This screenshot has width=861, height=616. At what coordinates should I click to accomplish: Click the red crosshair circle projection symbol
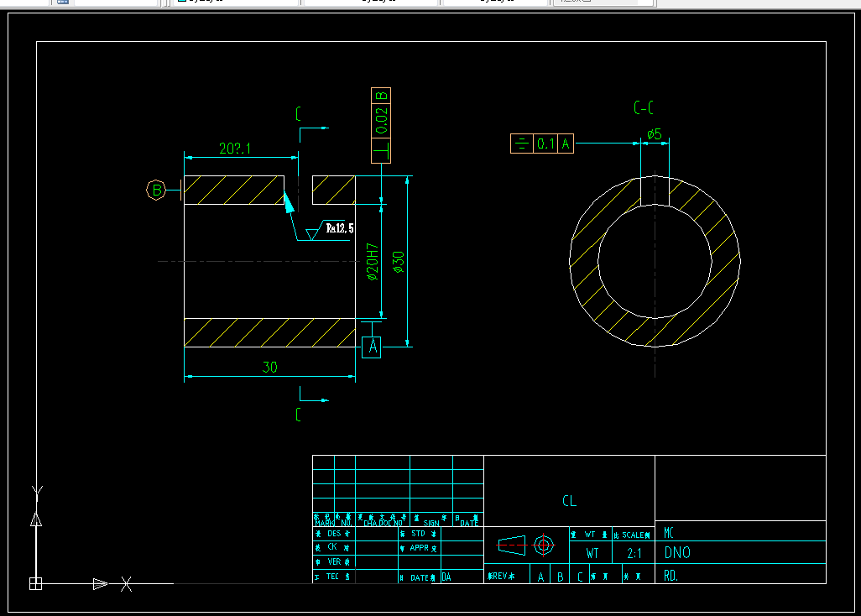tap(544, 546)
